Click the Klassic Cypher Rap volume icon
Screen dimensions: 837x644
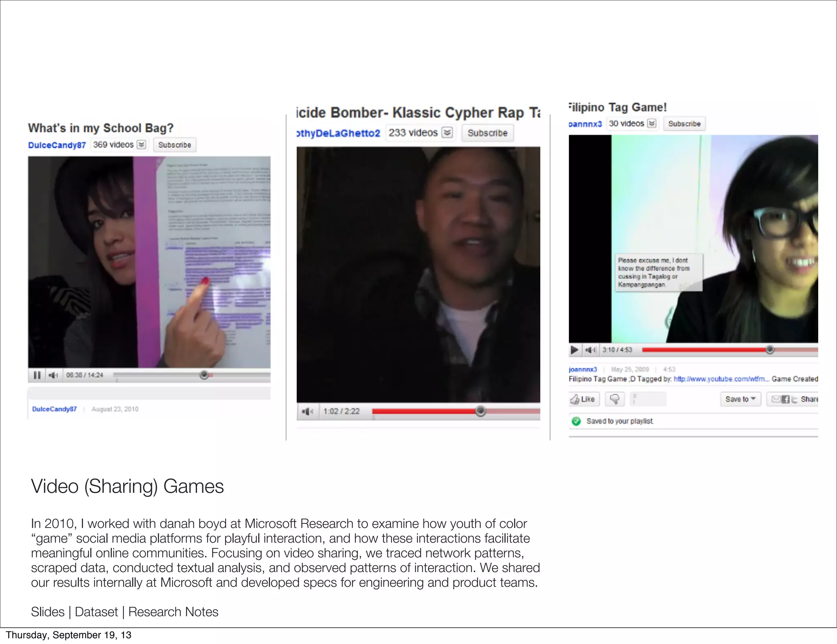pos(307,411)
